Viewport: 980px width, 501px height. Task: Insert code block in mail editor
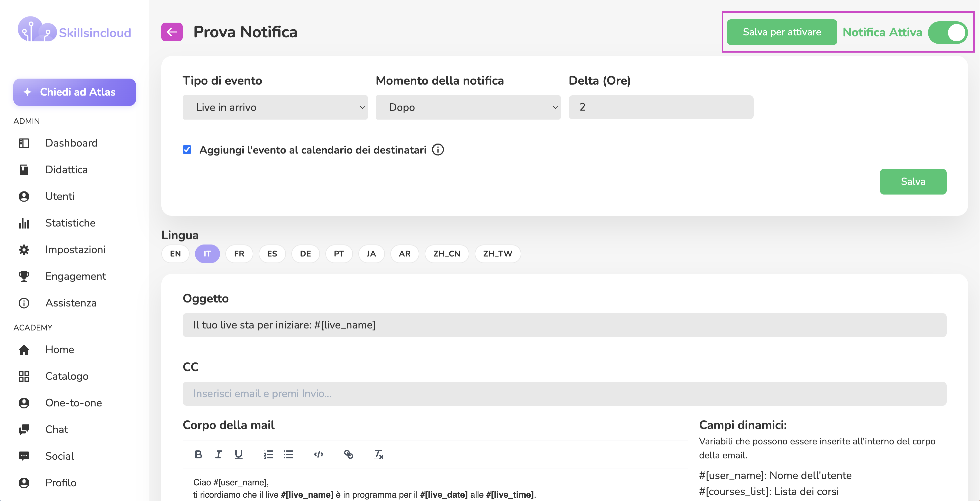click(318, 454)
